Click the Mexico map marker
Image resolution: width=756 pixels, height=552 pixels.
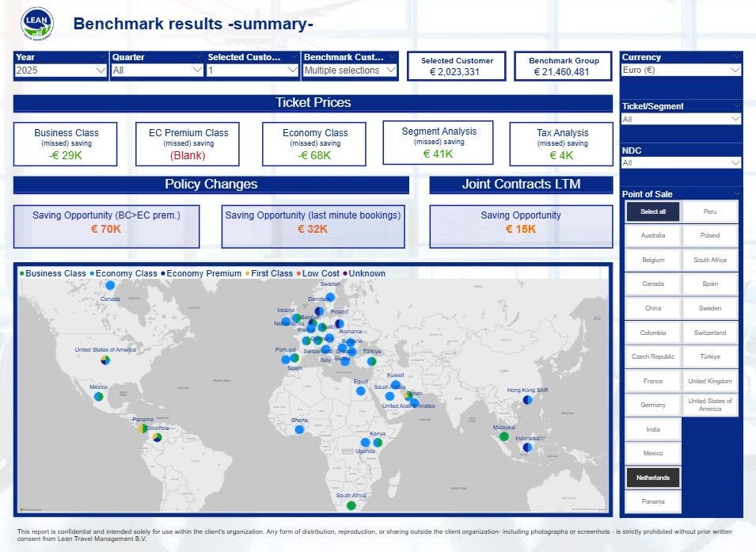98,397
